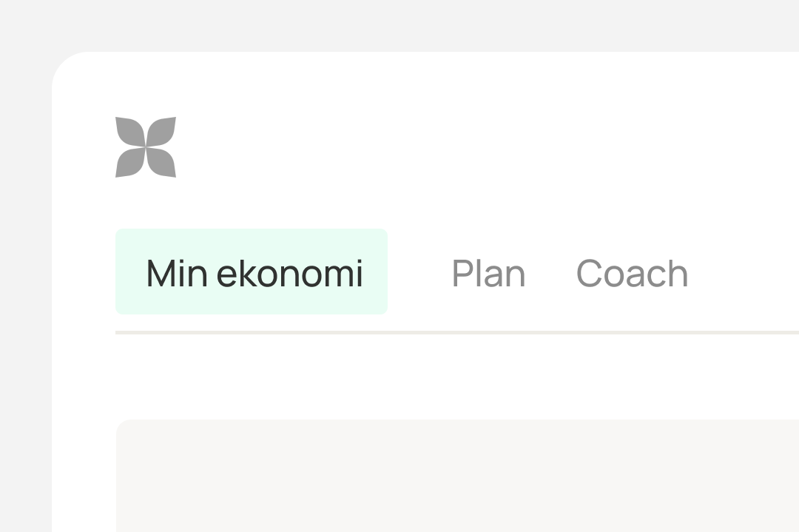The height and width of the screenshot is (532, 799).
Task: Navigate to the Plan section
Action: tap(488, 274)
